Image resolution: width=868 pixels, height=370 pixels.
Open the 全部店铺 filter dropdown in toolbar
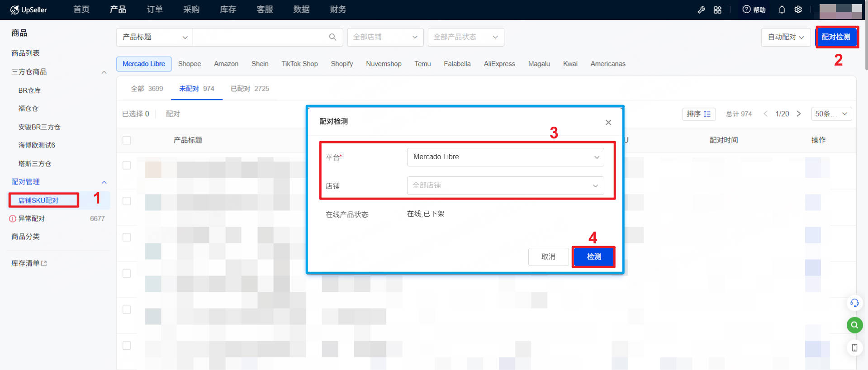point(385,37)
